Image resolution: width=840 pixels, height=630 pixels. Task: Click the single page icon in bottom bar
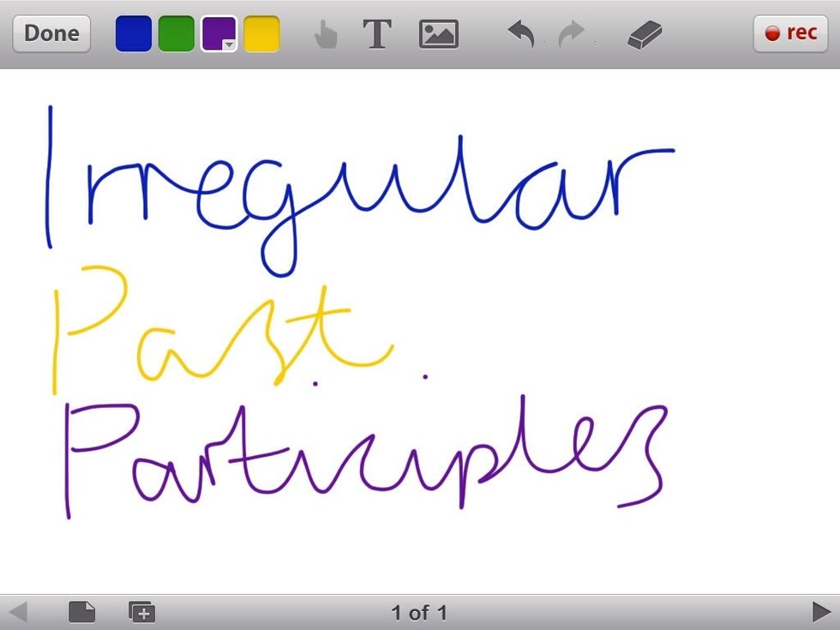[81, 611]
